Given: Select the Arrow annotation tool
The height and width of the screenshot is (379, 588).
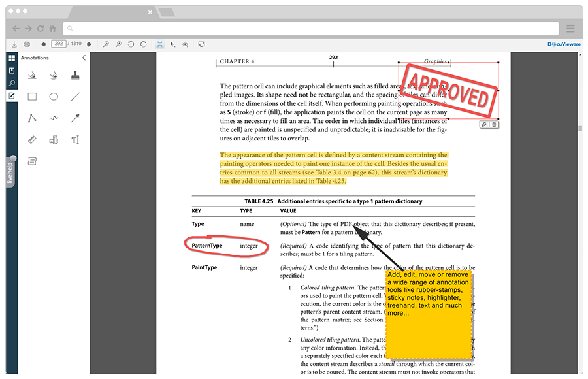Looking at the screenshot, I should tap(74, 118).
